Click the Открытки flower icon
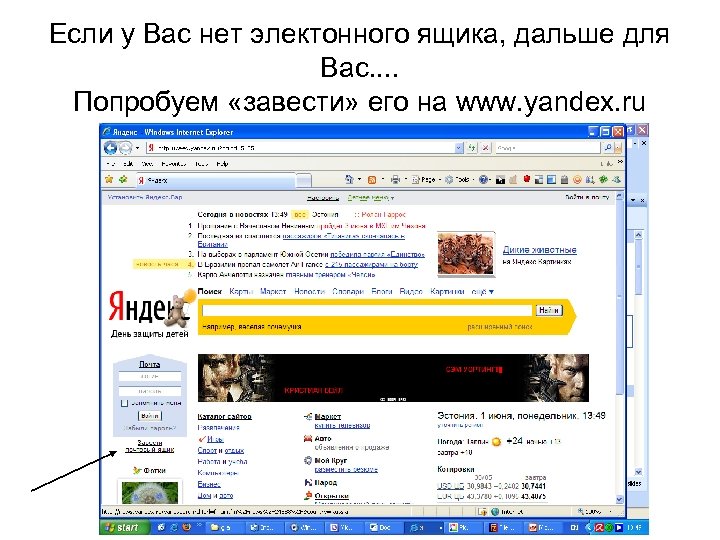The image size is (720, 540). 308,495
